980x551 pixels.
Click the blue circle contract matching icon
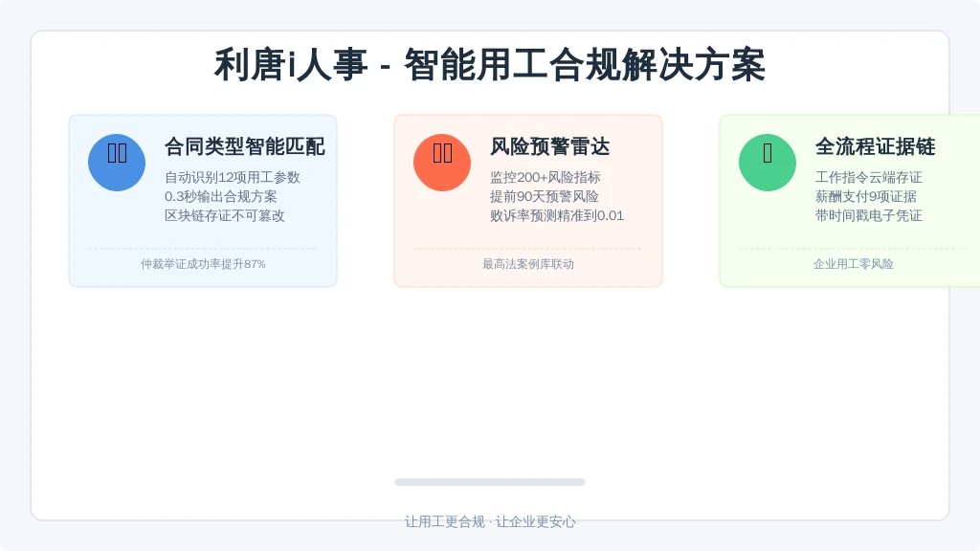(x=117, y=163)
